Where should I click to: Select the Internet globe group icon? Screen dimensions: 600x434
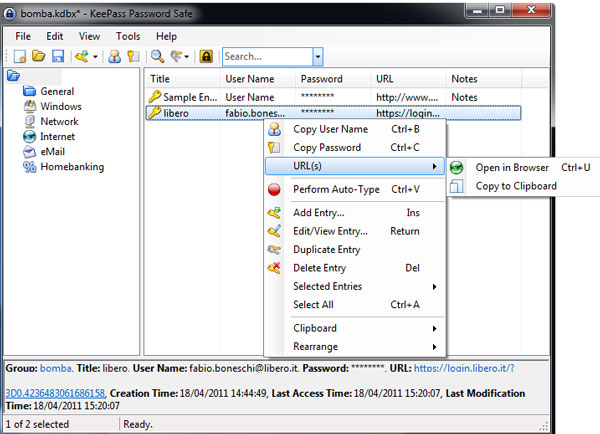pos(29,136)
